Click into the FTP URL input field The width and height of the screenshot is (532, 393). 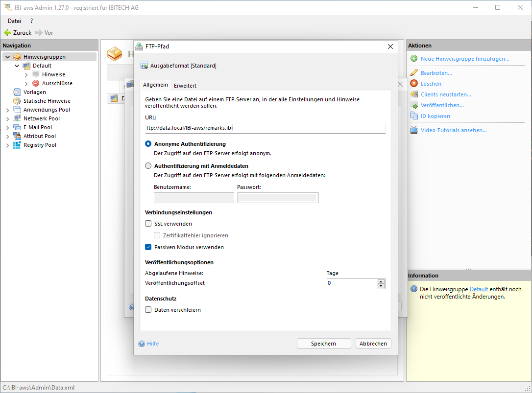click(x=265, y=128)
